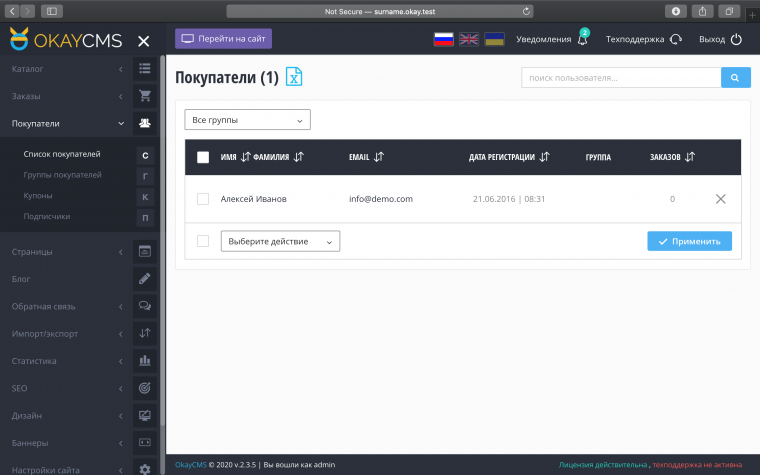
Task: Delete customer Алексей Иванов with the X icon
Action: click(x=721, y=199)
